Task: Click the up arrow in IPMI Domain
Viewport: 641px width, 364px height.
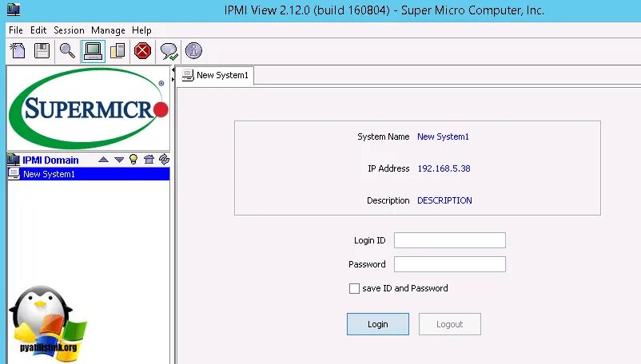Action: pyautogui.click(x=103, y=160)
